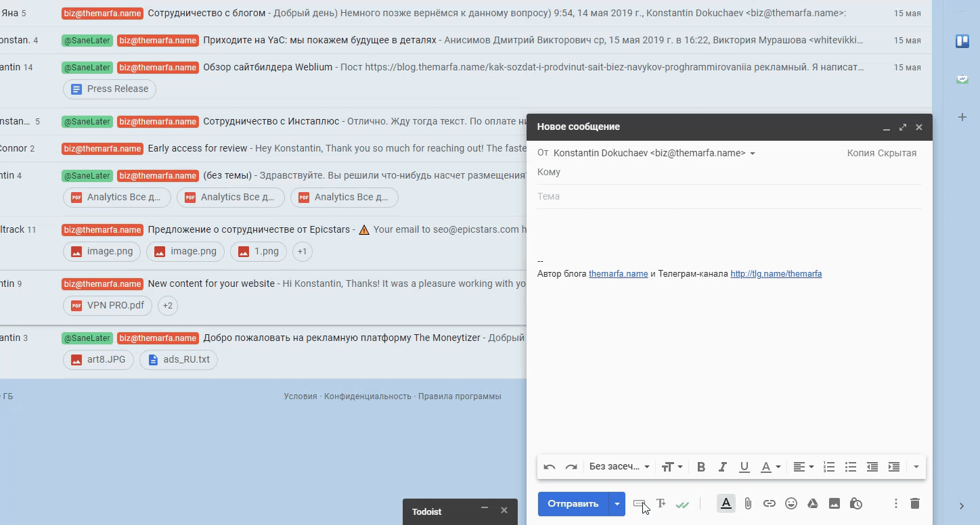Image resolution: width=980 pixels, height=525 pixels.
Task: Redo the last edit in the compose toolbar
Action: [x=571, y=467]
